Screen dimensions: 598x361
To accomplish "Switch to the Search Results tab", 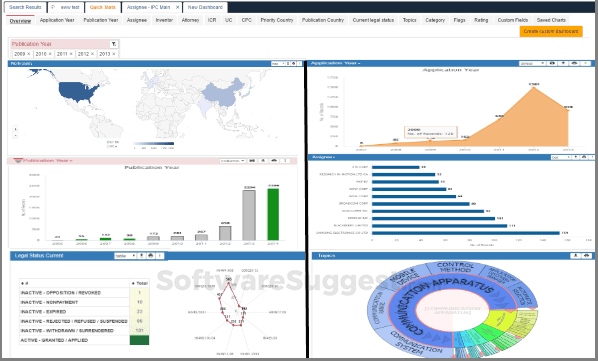I will 25,7.
